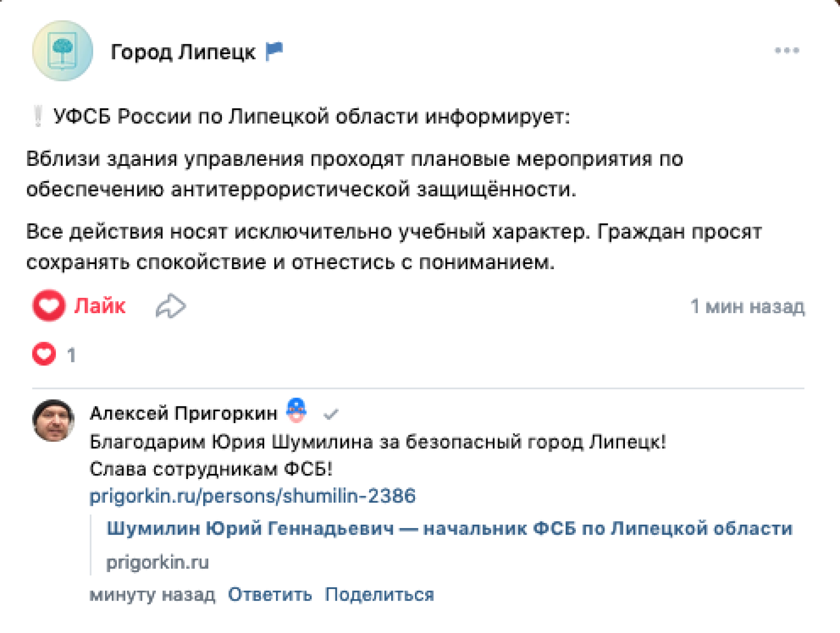Open the post's three-dot options menu
The width and height of the screenshot is (840, 633).
(x=787, y=51)
